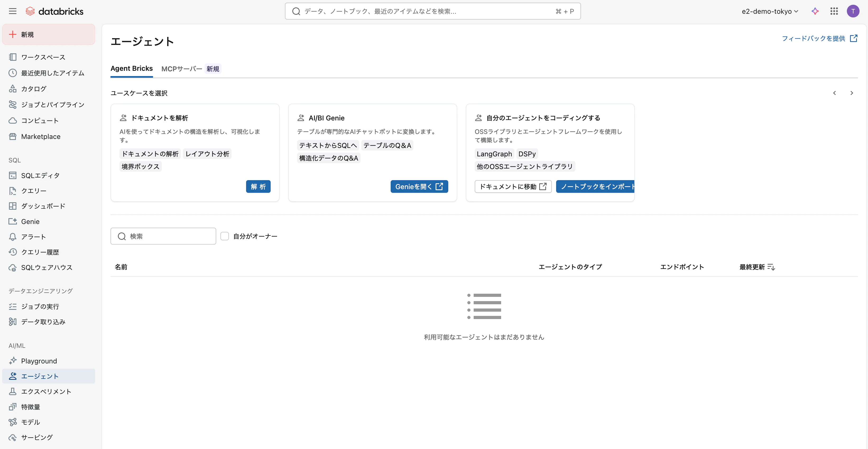The image size is (868, 449).
Task: Click the ドキュメントに移動 button
Action: tap(513, 186)
